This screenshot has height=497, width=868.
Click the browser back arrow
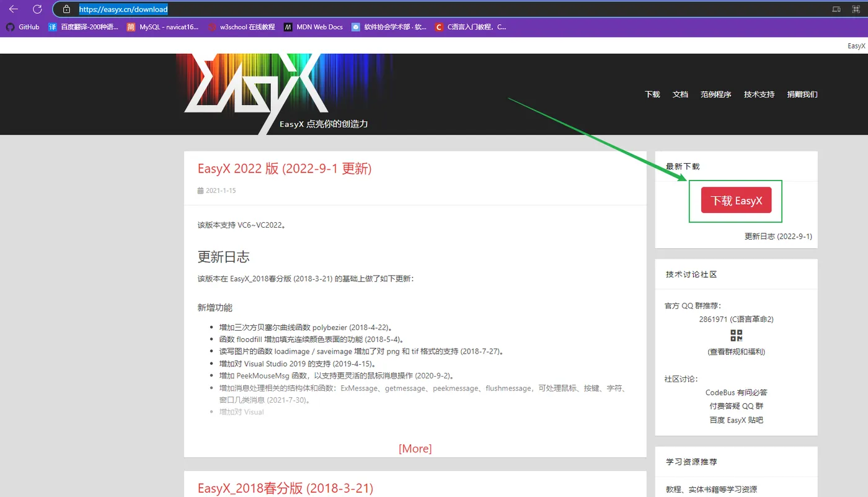[13, 9]
